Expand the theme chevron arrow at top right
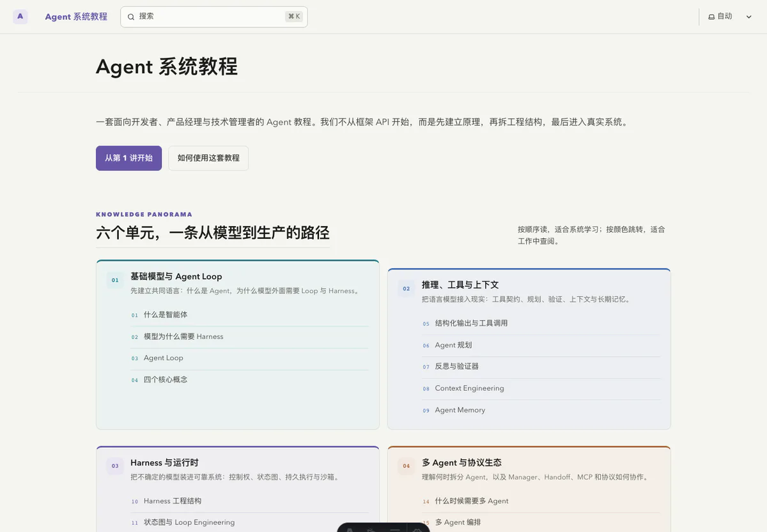The width and height of the screenshot is (767, 532). tap(749, 17)
